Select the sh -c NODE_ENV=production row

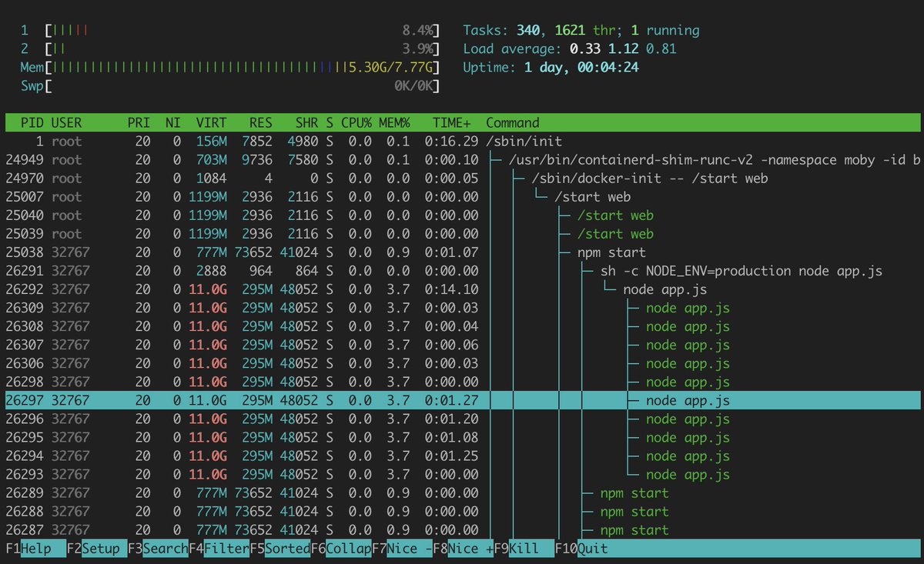[463, 271]
